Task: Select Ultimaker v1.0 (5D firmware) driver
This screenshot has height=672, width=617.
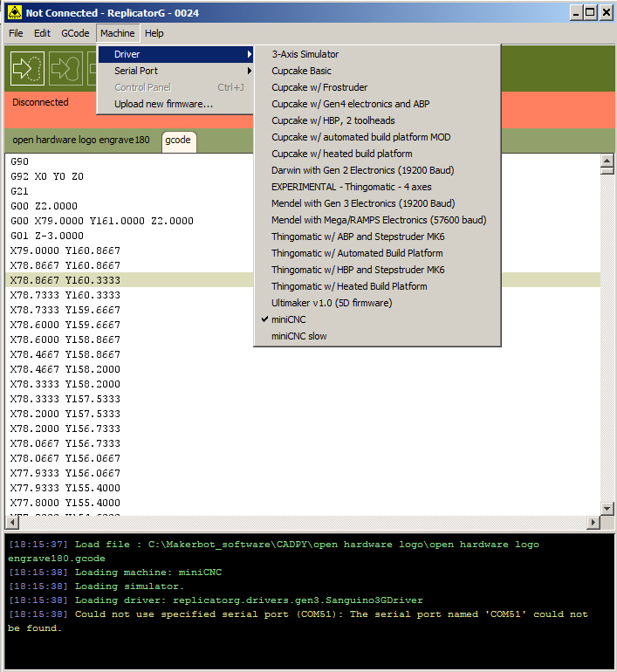Action: [x=332, y=303]
